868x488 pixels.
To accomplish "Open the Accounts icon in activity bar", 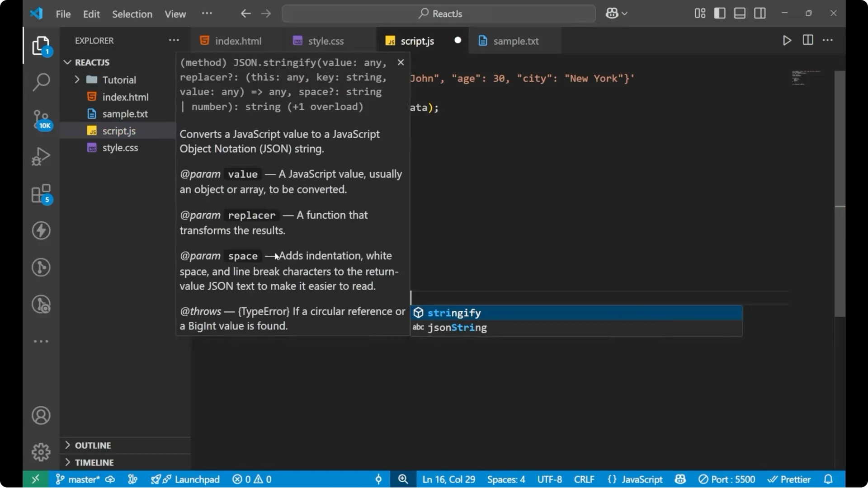I will pos(41,415).
